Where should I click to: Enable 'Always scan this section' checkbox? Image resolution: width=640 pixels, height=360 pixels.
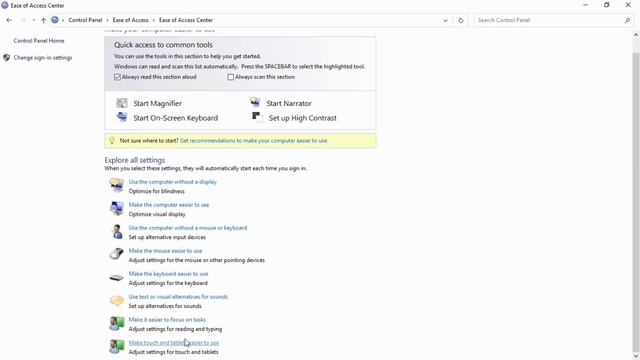(x=231, y=77)
